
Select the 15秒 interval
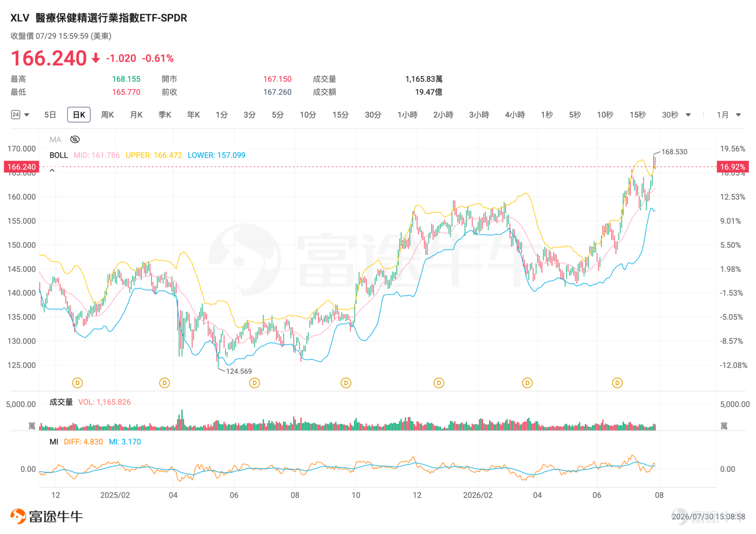pos(638,115)
